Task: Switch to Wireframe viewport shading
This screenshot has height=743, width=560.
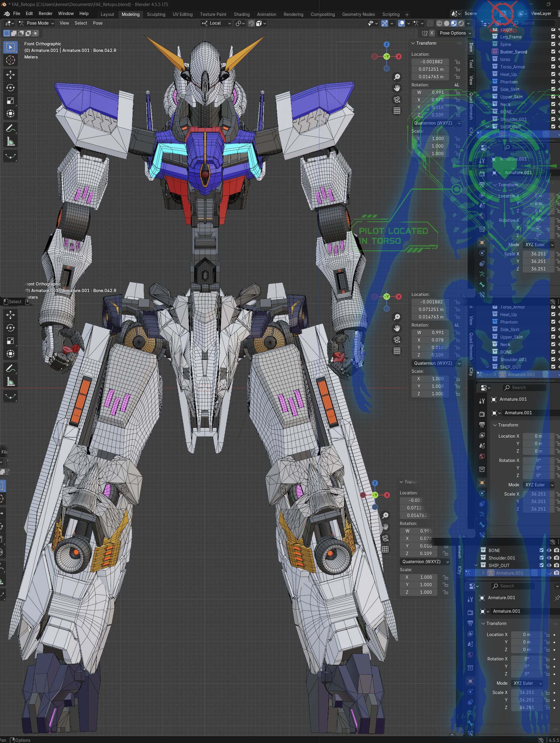Action: point(439,23)
